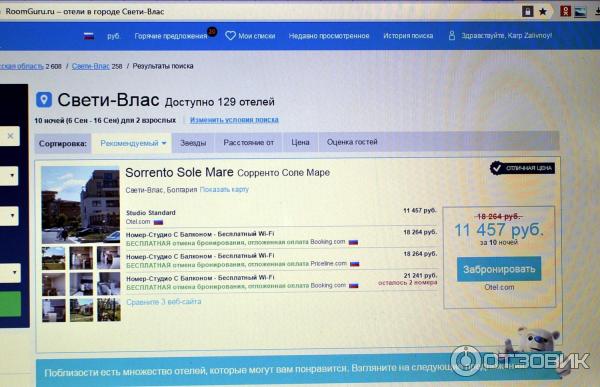The height and width of the screenshot is (387, 600).
Task: Click the blue location pin icon
Action: tap(44, 100)
